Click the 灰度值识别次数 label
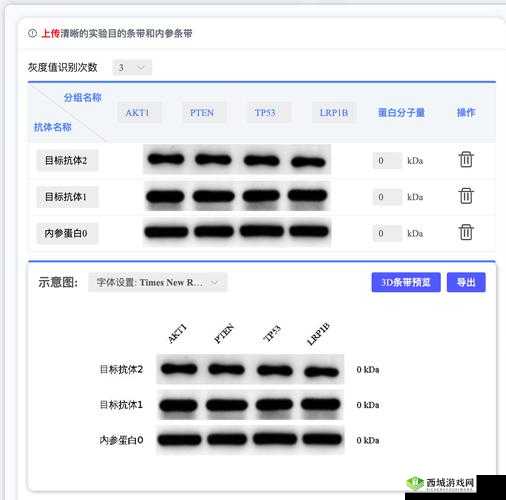 pos(63,67)
